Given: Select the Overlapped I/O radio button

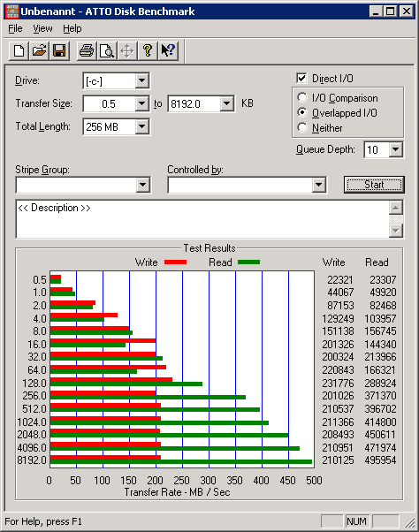Looking at the screenshot, I should (x=302, y=112).
